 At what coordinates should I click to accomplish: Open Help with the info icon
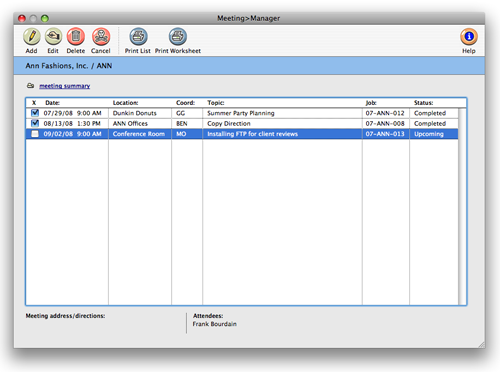point(469,37)
